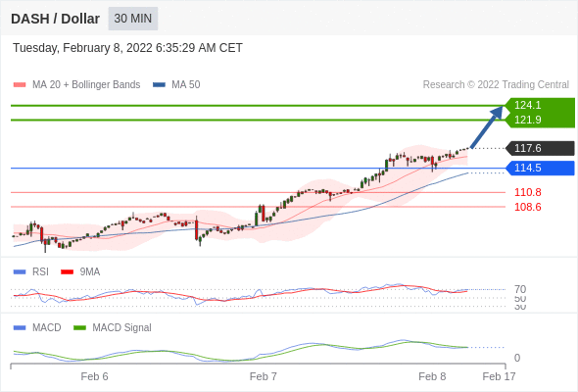Click the MACD blue legend swatch
Viewport: 578px width, 392px height.
(20, 328)
